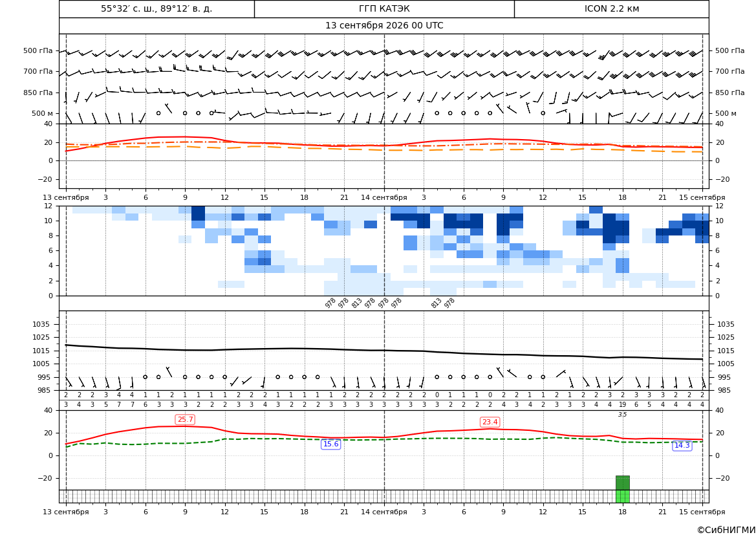Click the blue 14.3 minimum temperature label
The height and width of the screenshot is (535, 756).
[x=682, y=445]
